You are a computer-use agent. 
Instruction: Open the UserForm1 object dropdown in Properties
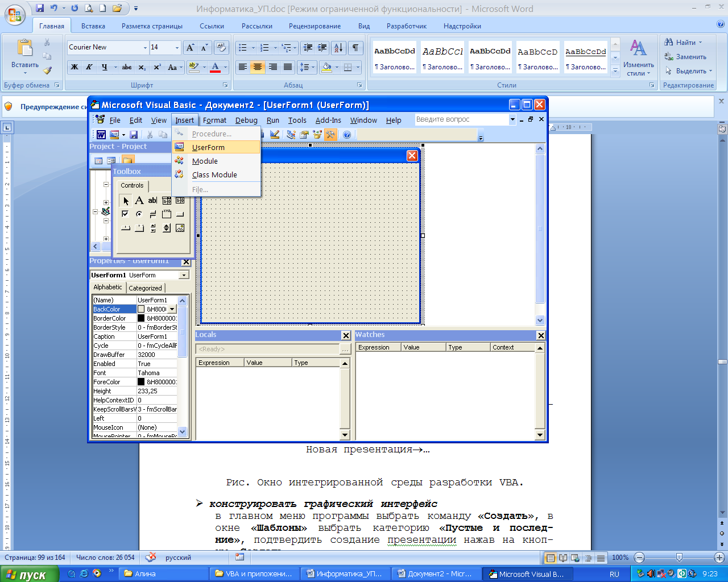(184, 275)
